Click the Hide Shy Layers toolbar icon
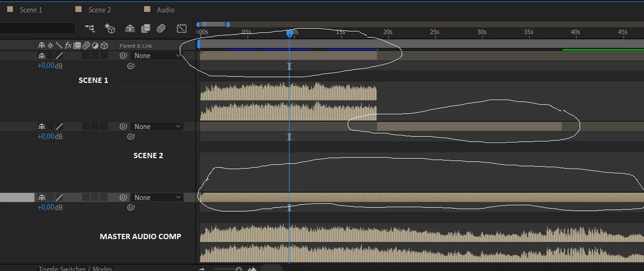Screen dimensions: 644x271 pos(130,29)
